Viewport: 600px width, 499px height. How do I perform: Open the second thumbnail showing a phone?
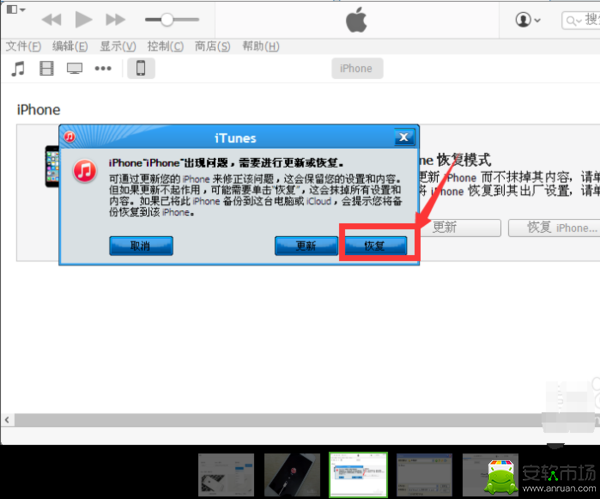(292, 475)
